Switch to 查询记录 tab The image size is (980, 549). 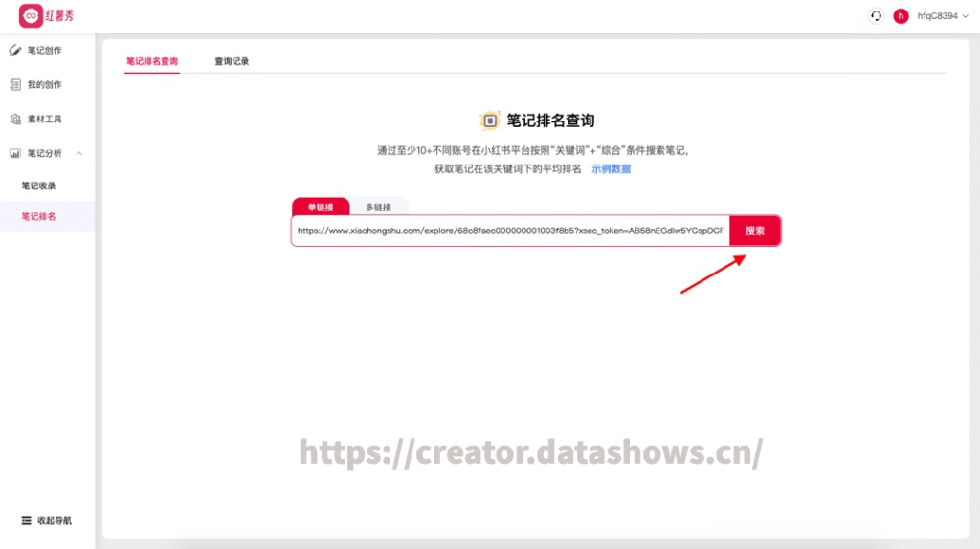[232, 61]
